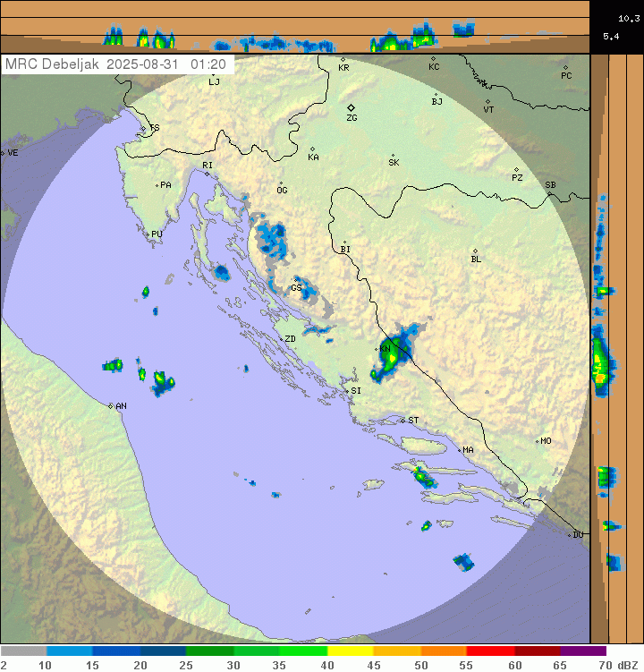Click the 10.3 height label

click(629, 19)
